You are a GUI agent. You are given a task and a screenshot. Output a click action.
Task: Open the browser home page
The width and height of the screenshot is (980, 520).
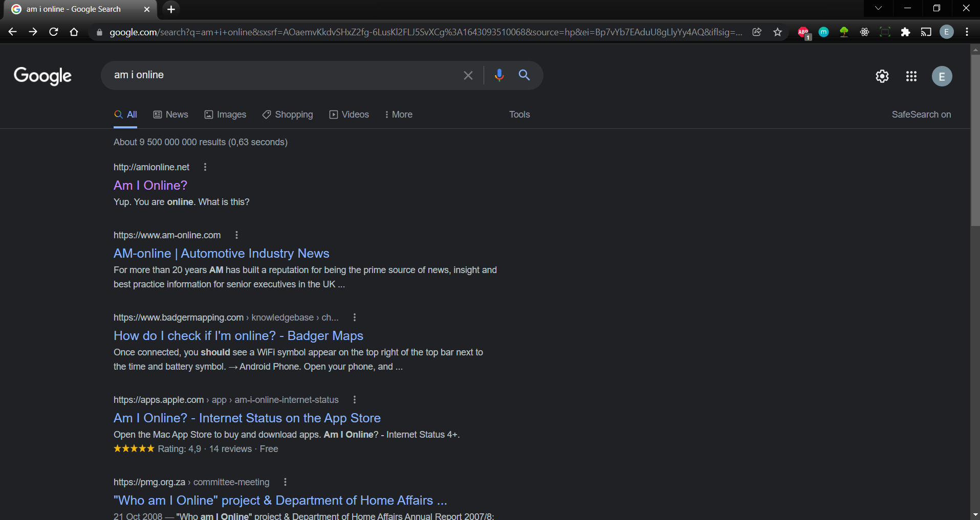pos(74,32)
